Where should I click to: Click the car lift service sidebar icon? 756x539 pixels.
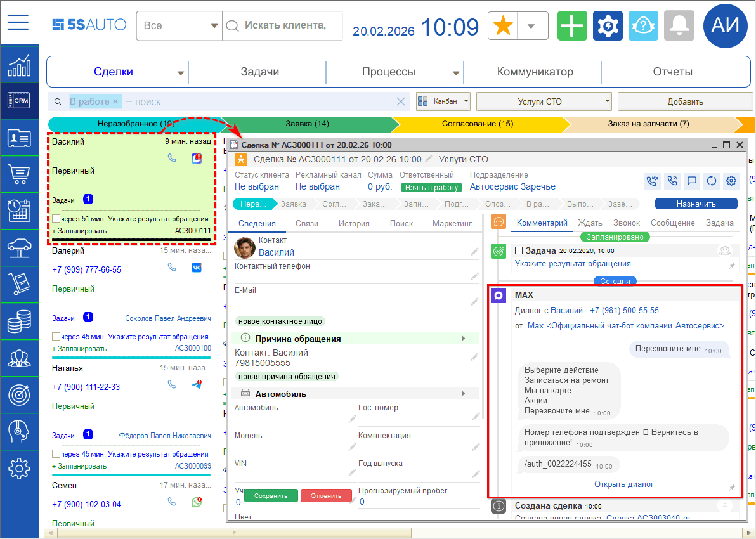tap(18, 247)
